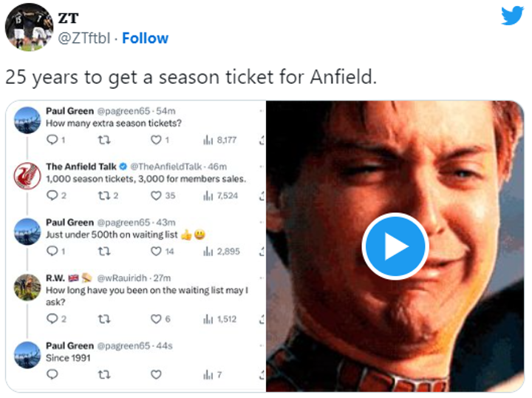
Task: Reply to R.W.'s waiting list question
Action: [x=52, y=319]
